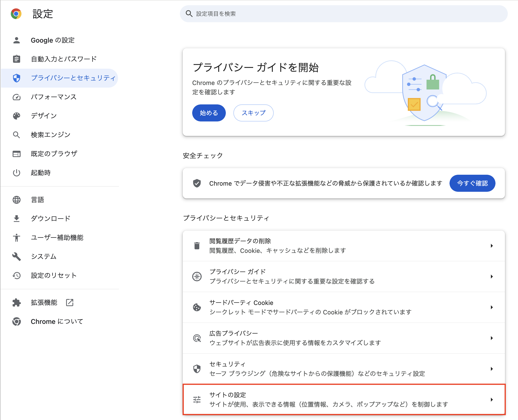Click the clipboard icon for 自動入力とパスワード
The image size is (518, 420).
point(16,59)
